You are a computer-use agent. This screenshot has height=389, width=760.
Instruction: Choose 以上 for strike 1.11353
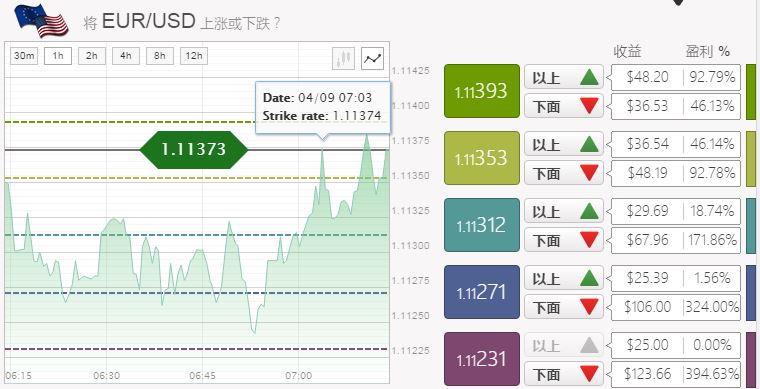564,144
